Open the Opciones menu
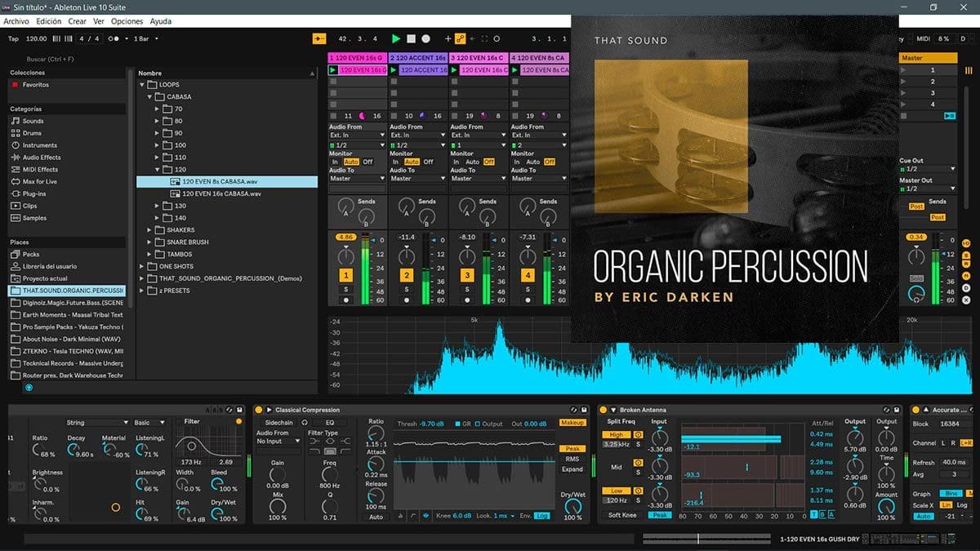980x551 pixels. pos(127,21)
